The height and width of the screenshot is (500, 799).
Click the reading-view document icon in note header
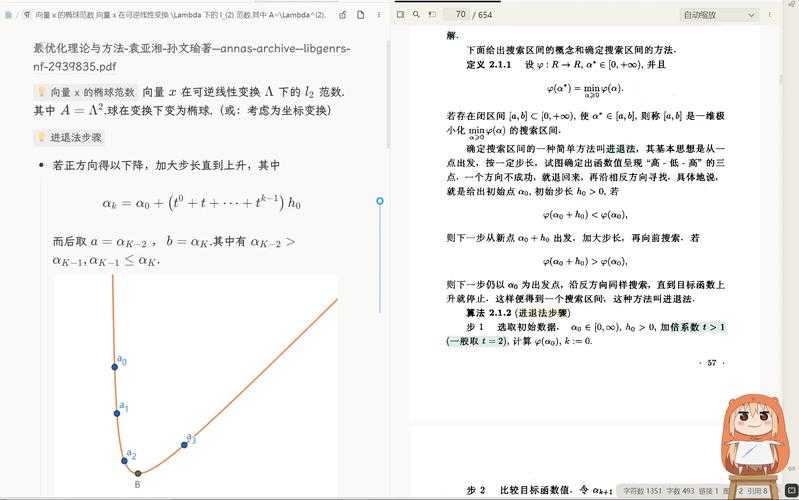(x=361, y=15)
